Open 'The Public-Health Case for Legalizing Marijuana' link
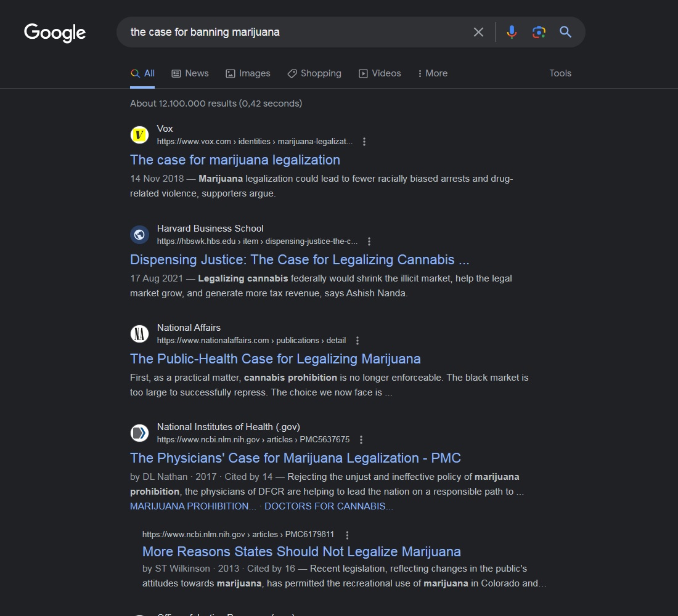 click(x=276, y=359)
